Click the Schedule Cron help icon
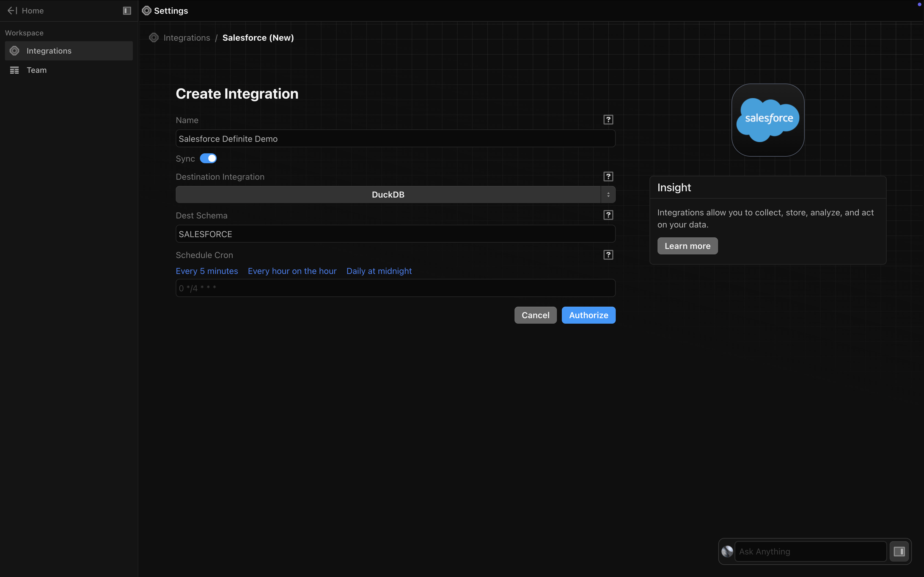Viewport: 924px width, 577px height. tap(608, 255)
